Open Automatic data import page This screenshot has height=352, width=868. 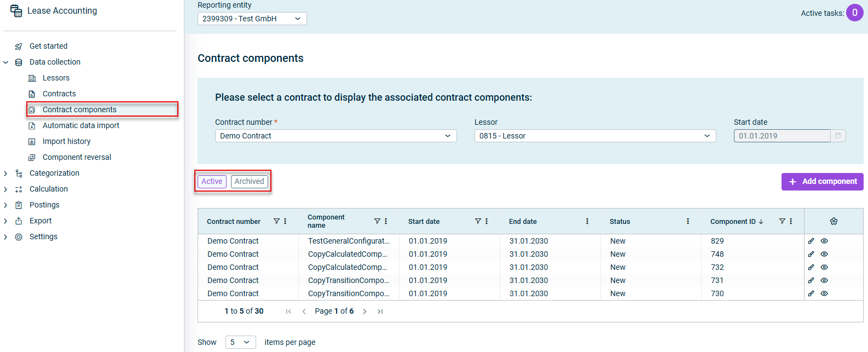tap(81, 125)
